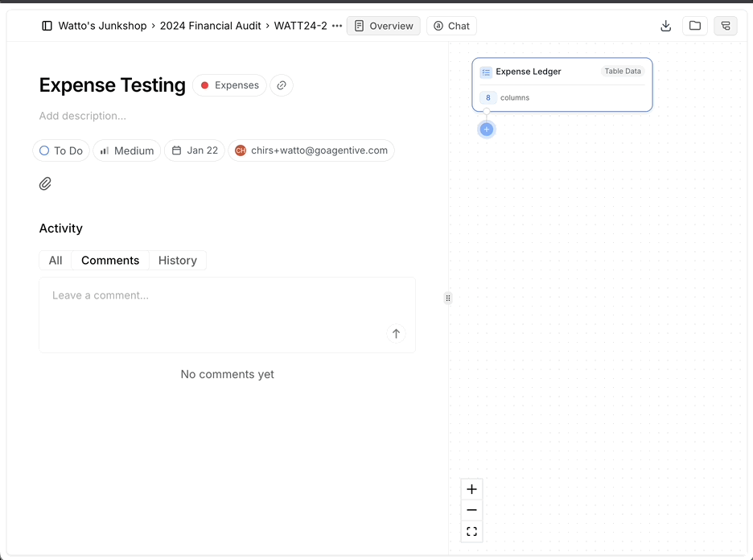Open the link icon beside Expense Testing title
This screenshot has height=560, width=753.
282,85
